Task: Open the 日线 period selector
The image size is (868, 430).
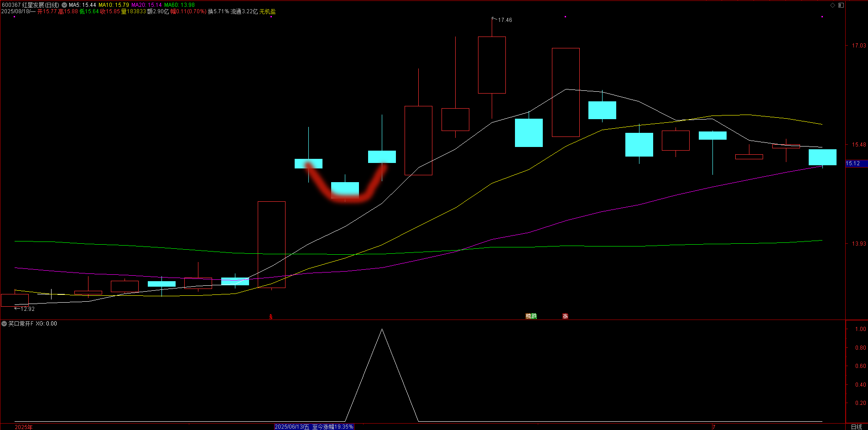Action: click(x=856, y=427)
